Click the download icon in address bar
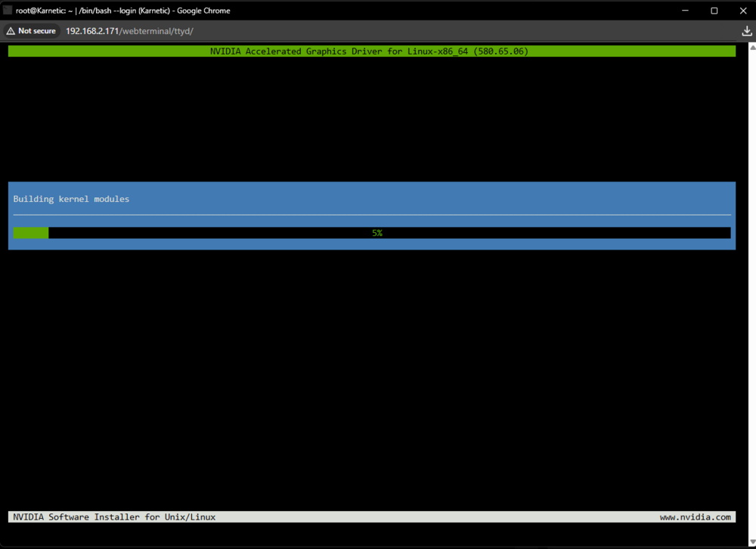Screen dimensions: 756x549 coord(746,31)
